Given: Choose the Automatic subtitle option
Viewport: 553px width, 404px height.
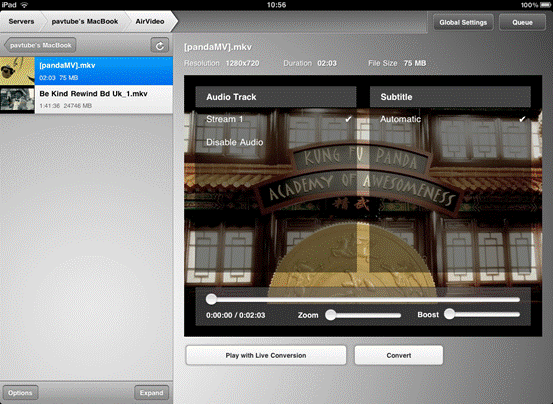Looking at the screenshot, I should 450,119.
